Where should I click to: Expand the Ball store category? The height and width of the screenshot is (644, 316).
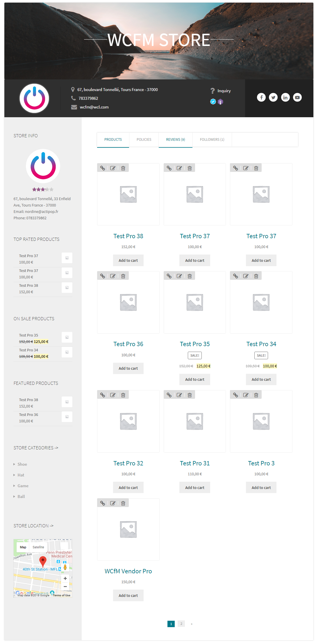21,497
